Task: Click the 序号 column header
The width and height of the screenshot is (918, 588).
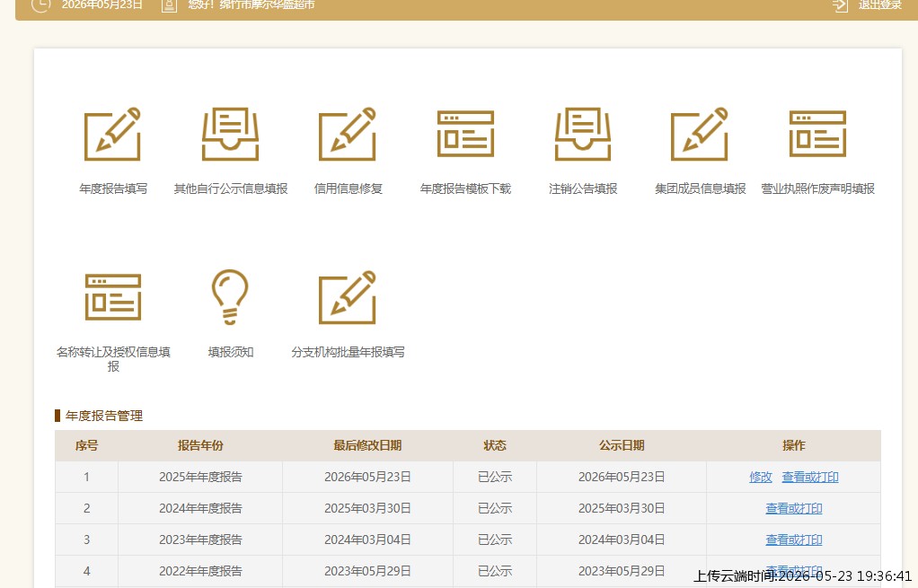Action: (86, 445)
